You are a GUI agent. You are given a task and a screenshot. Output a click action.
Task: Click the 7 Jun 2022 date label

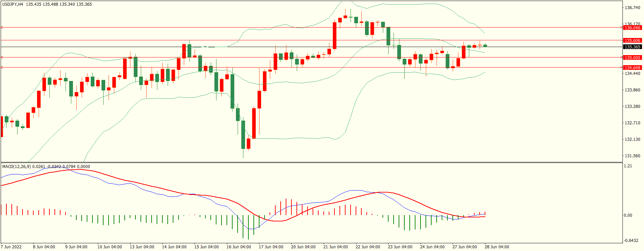[11, 247]
